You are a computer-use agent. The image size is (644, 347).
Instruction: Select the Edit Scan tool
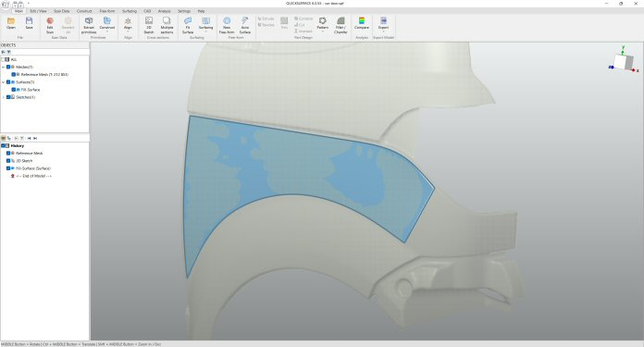point(50,25)
